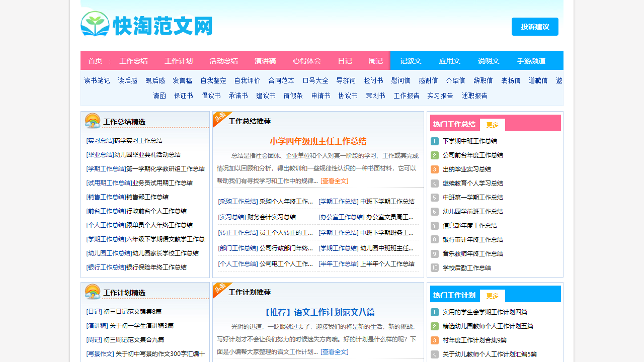Select 记叙文 in the blue navigation
This screenshot has height=362, width=644.
(x=411, y=61)
